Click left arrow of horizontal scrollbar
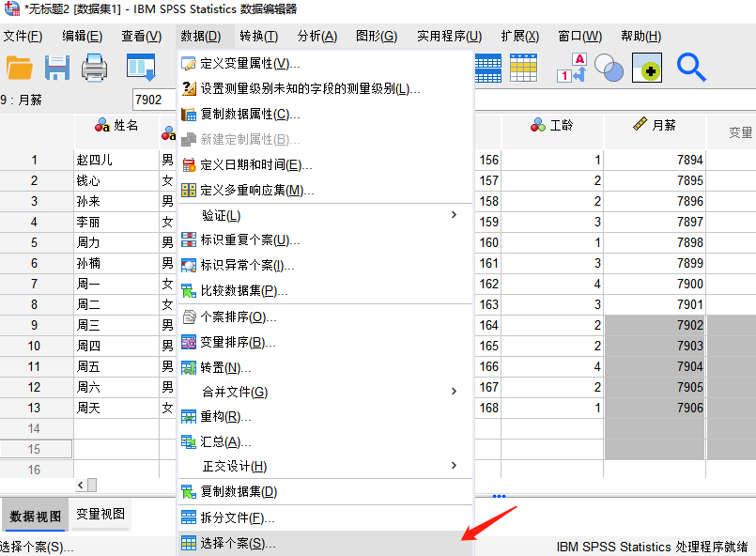The width and height of the screenshot is (756, 556). coord(81,485)
